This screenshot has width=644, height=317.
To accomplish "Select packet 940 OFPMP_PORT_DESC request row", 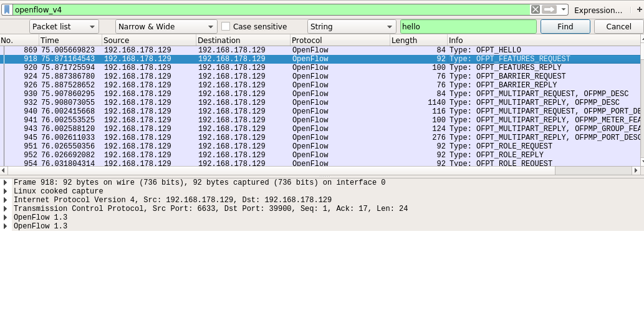I will 320,111.
